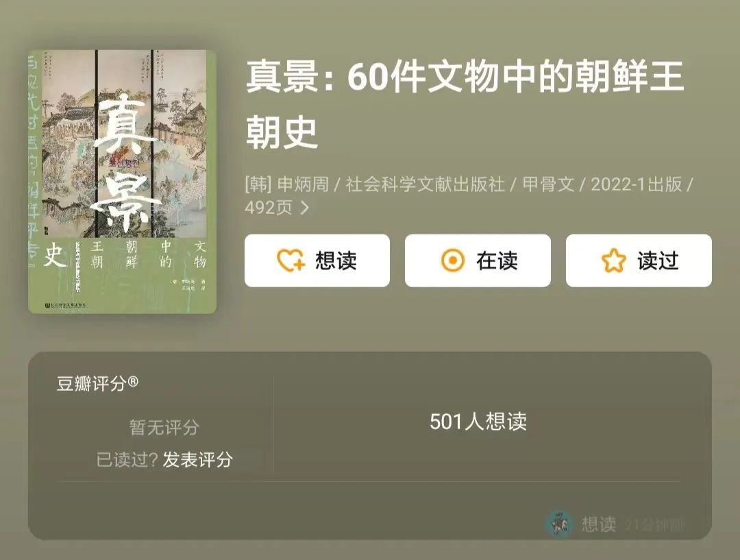740x560 pixels.
Task: Tap the star icon for 读过
Action: (613, 260)
